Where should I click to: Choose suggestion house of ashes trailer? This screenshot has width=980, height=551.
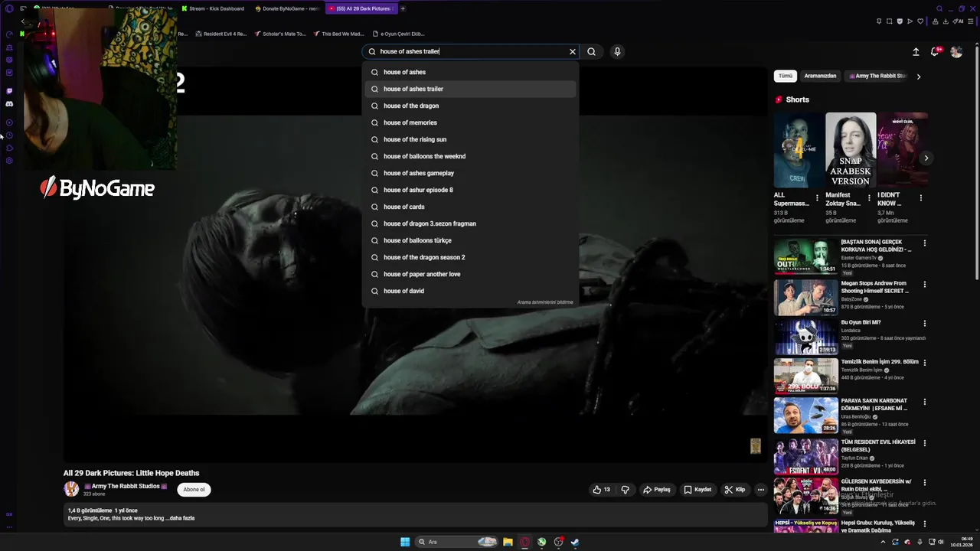point(470,89)
